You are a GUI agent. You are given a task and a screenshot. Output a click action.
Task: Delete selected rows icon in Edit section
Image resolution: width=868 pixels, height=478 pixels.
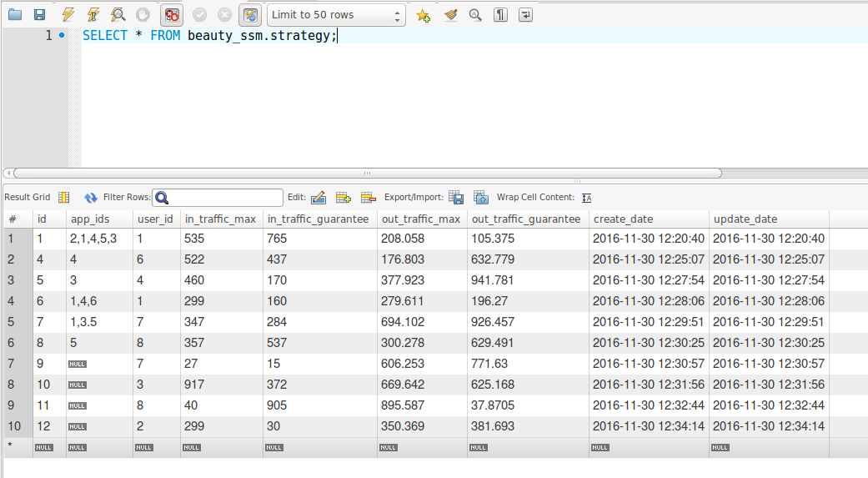tap(368, 197)
